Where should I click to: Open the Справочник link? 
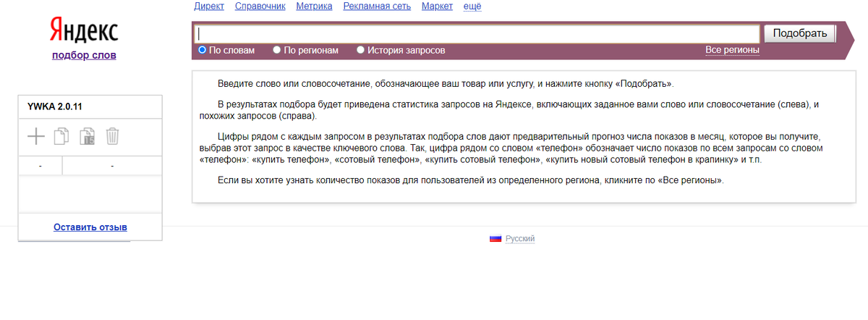(x=260, y=7)
